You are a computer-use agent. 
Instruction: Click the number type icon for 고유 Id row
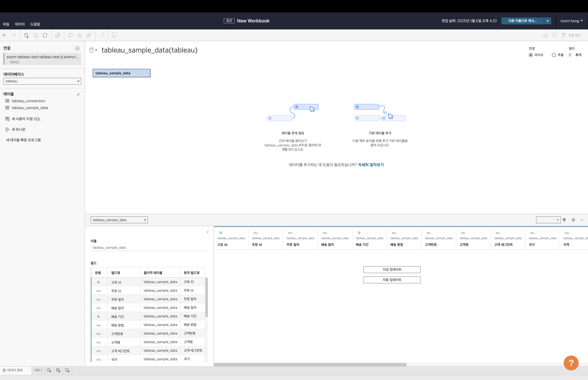pyautogui.click(x=98, y=282)
